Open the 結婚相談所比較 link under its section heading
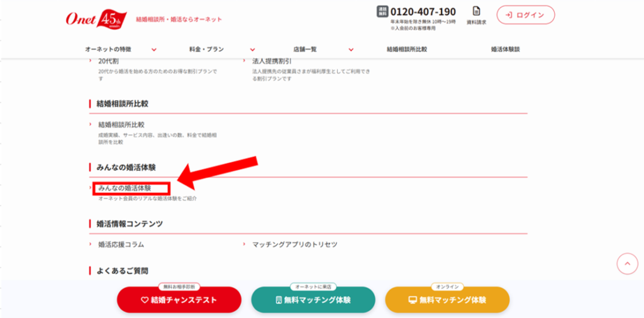The height and width of the screenshot is (318, 644). coord(121,124)
